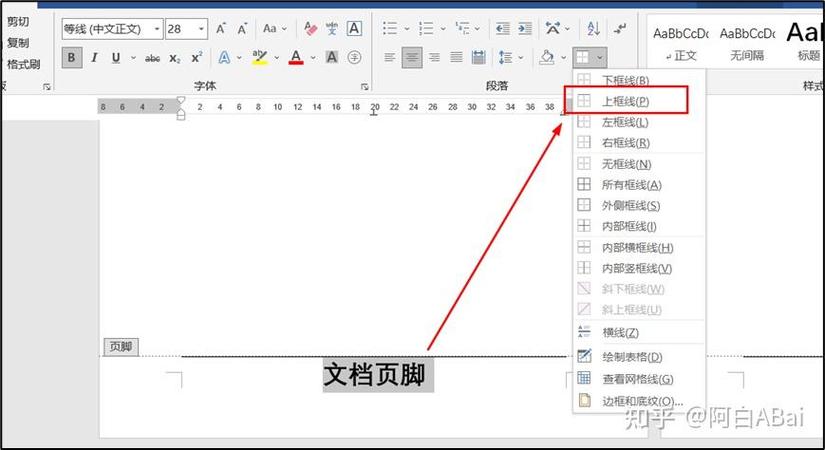Toggle Strikethrough (abc) button

[x=153, y=58]
